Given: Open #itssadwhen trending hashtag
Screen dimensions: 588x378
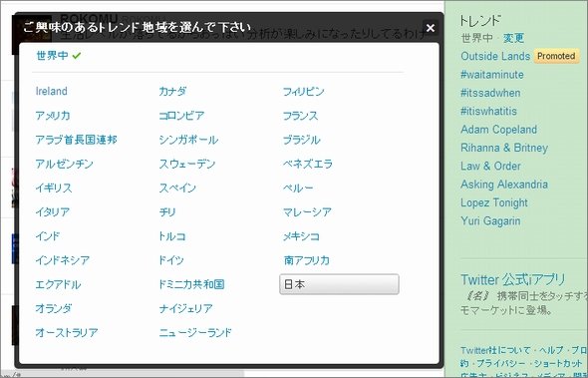Looking at the screenshot, I should [490, 93].
